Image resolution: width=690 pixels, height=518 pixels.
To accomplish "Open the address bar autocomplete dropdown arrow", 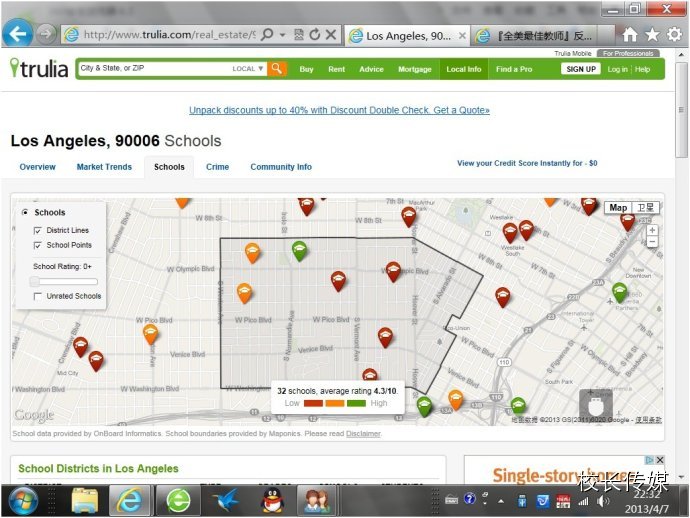I will (x=283, y=34).
